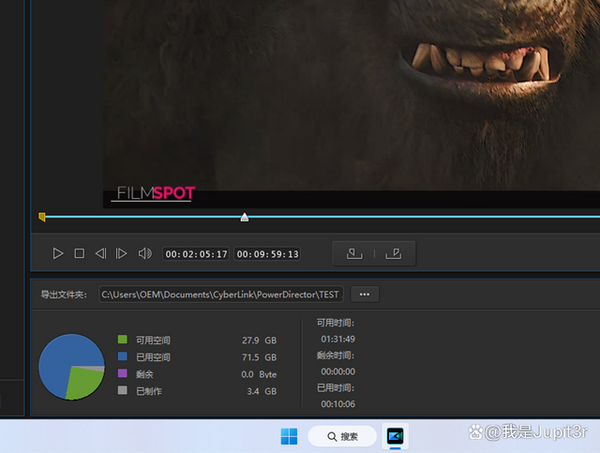Click the volume speaker icon
Screen dimensions: 600x453
tap(144, 254)
